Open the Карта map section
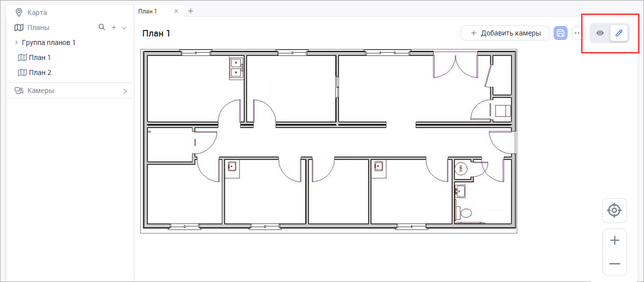The width and height of the screenshot is (644, 282). coord(37,12)
